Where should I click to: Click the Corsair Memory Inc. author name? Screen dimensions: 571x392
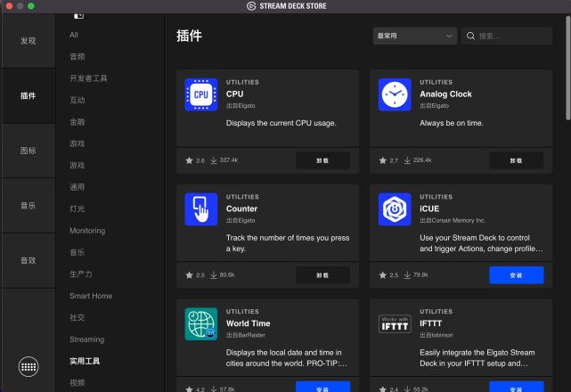pos(459,220)
